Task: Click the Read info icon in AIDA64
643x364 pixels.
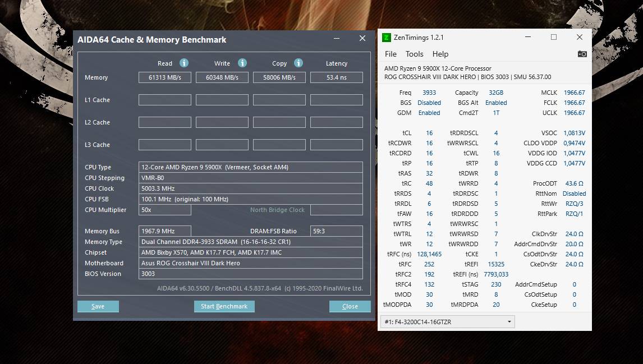Action: tap(184, 63)
